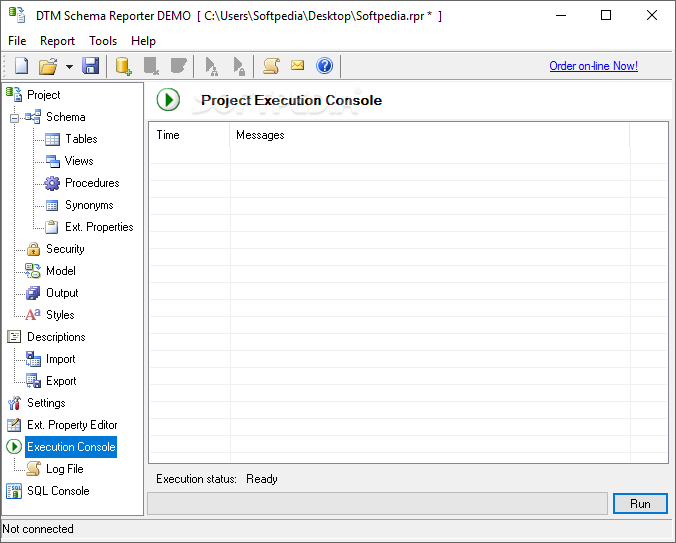Select Synonyms under Schema
This screenshot has height=543, width=676.
tap(89, 205)
